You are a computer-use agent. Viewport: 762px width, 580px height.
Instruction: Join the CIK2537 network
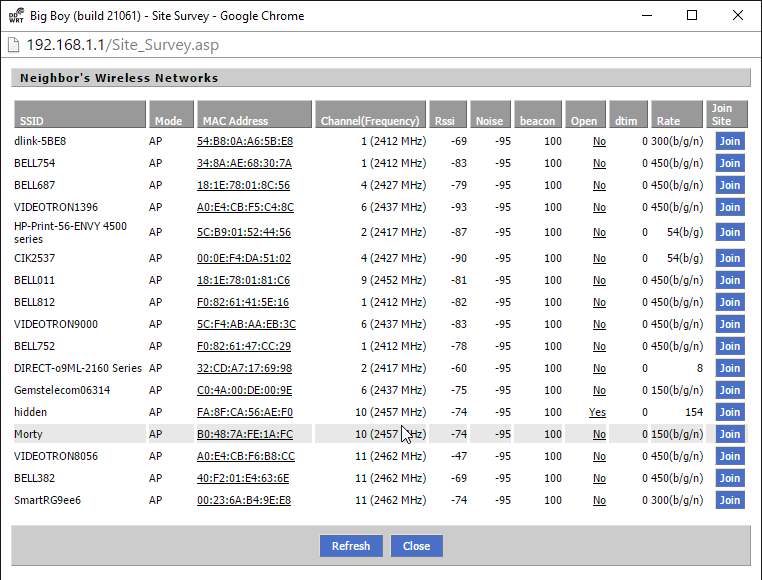pos(729,258)
